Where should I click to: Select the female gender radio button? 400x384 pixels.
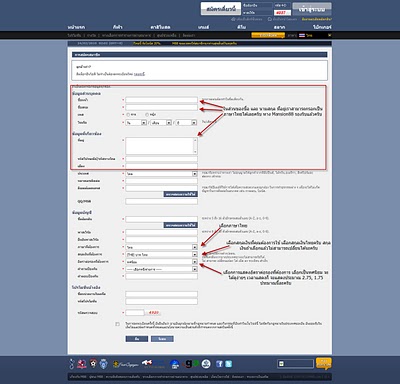tap(147, 115)
